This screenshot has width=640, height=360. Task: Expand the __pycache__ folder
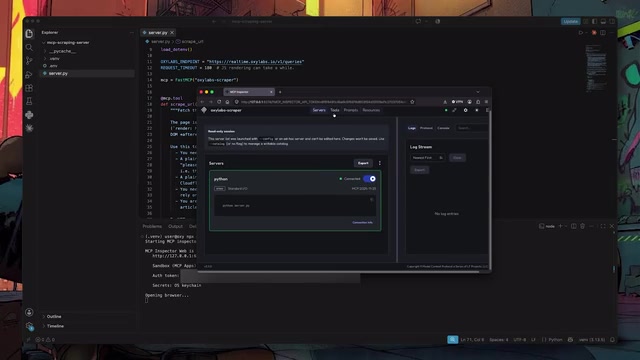tap(62, 51)
